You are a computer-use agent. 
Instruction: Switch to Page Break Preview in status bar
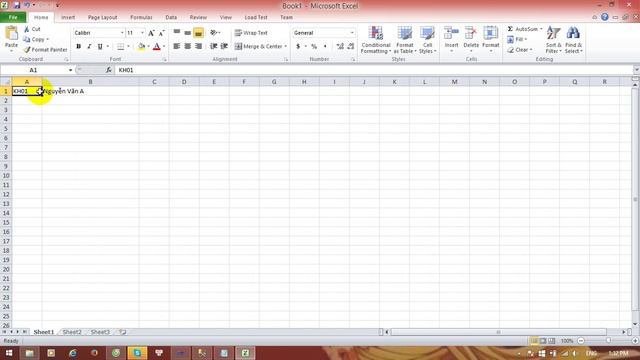[x=552, y=341]
